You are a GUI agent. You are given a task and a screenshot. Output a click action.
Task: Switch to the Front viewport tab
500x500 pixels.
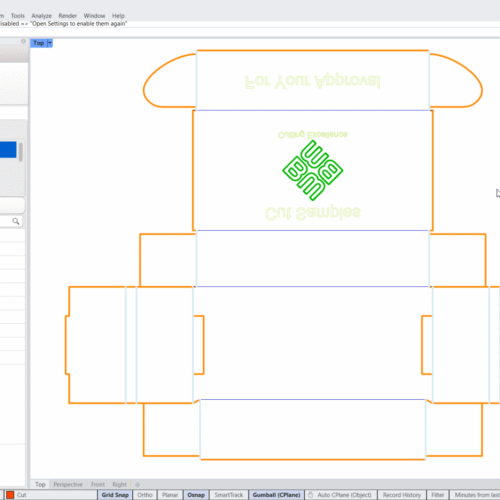[98, 484]
